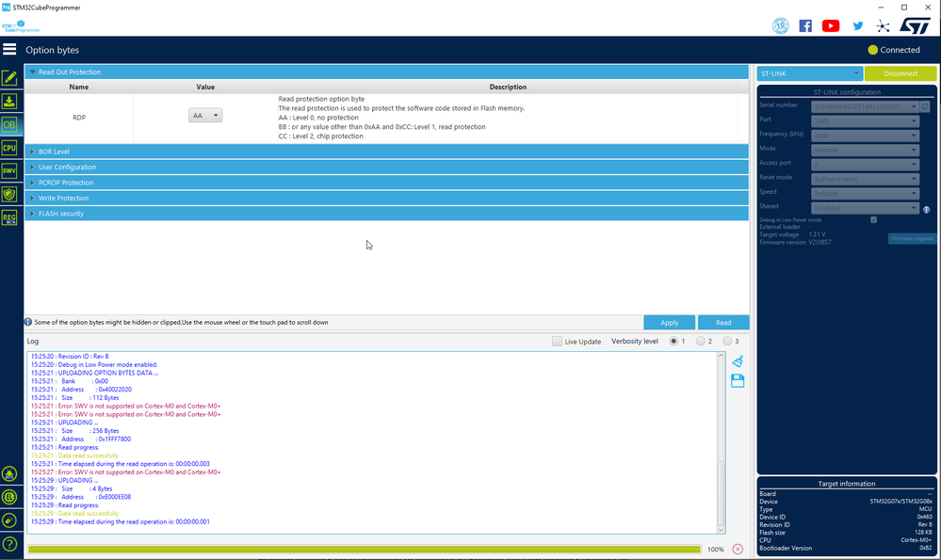Click the STM32CubeProgrammer logo below the title bar
This screenshot has height=560, width=941.
click(21, 26)
